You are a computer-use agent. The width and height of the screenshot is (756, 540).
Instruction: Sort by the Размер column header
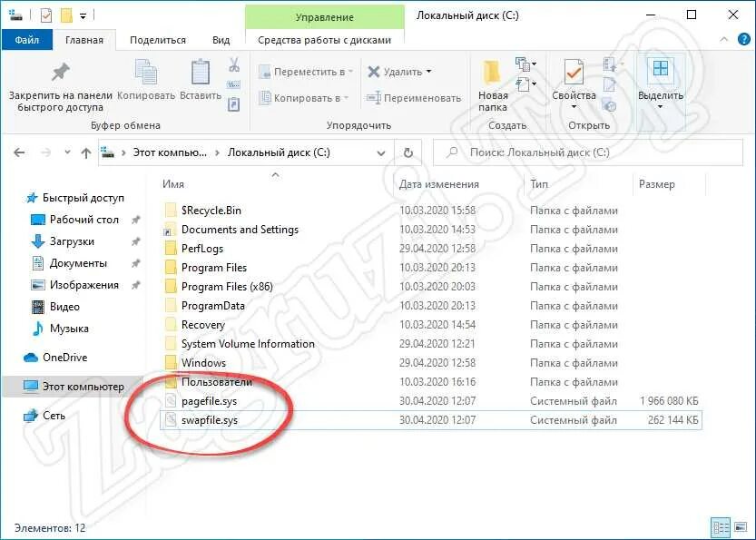(x=657, y=184)
